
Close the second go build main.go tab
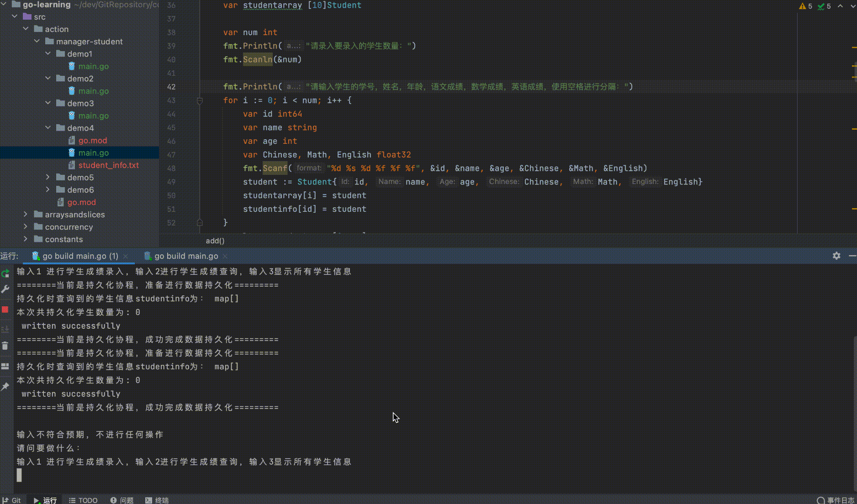[225, 256]
